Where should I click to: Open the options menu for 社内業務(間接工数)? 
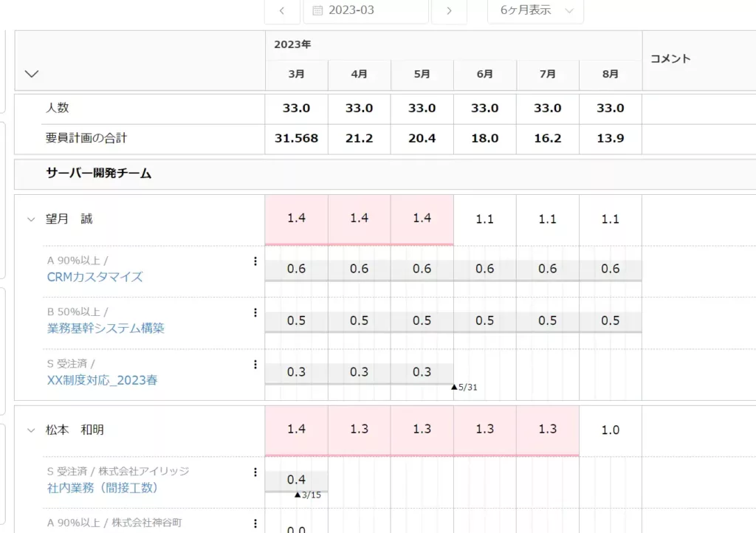point(255,472)
